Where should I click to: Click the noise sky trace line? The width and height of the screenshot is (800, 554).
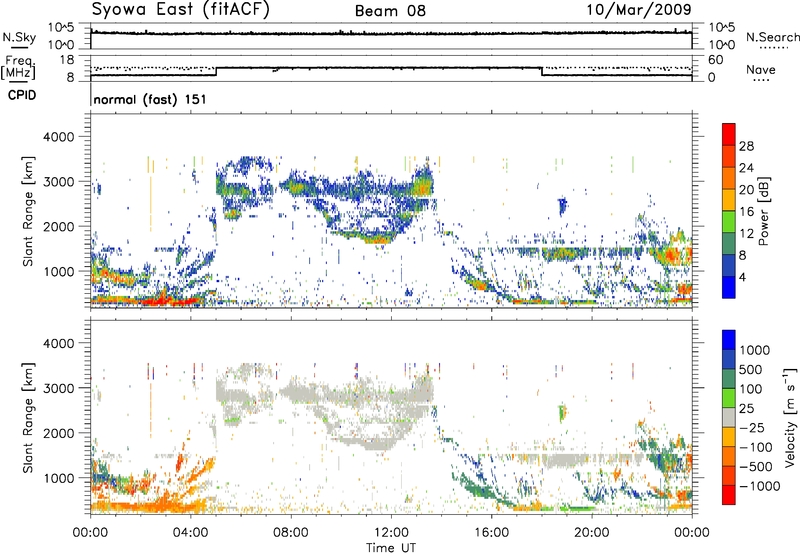[x=391, y=34]
